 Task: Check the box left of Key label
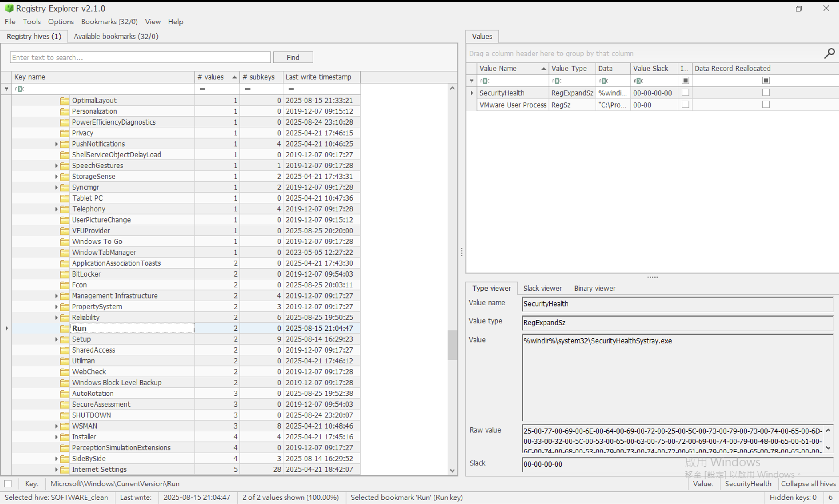tap(8, 484)
